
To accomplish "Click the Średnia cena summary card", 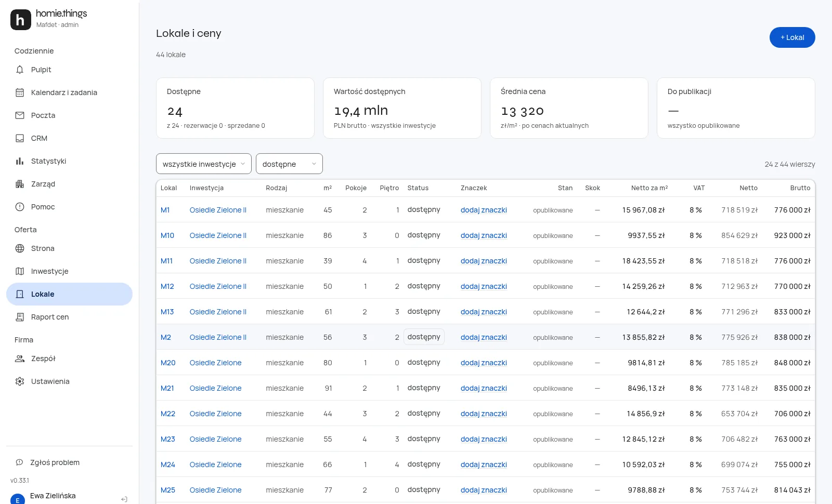I will coord(569,108).
